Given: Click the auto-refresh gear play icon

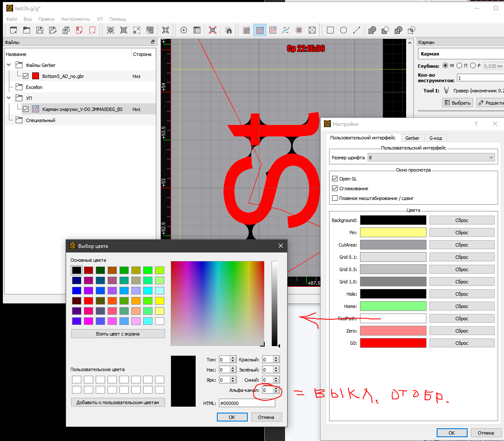Looking at the screenshot, I should click(184, 30).
